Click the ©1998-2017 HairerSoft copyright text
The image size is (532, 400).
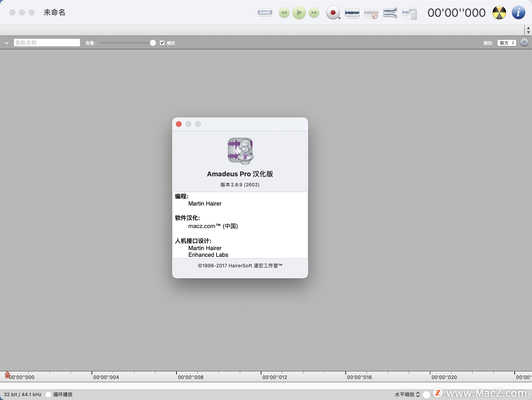pyautogui.click(x=240, y=266)
